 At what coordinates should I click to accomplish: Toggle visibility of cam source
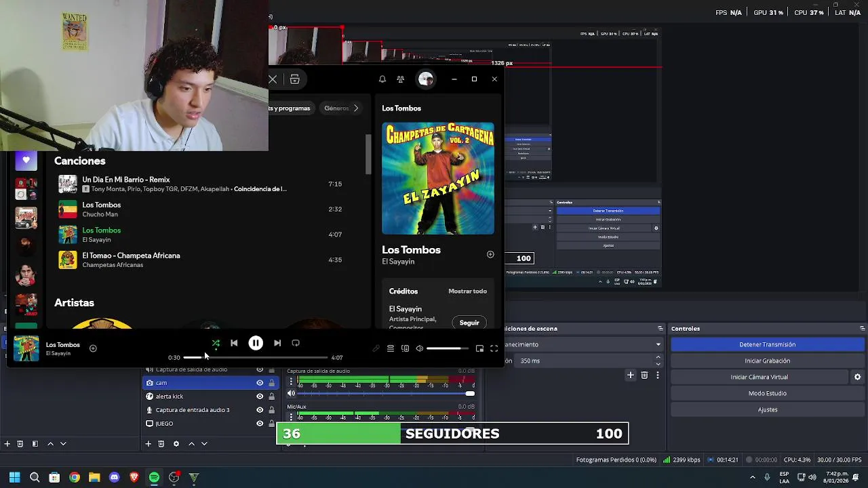[260, 383]
